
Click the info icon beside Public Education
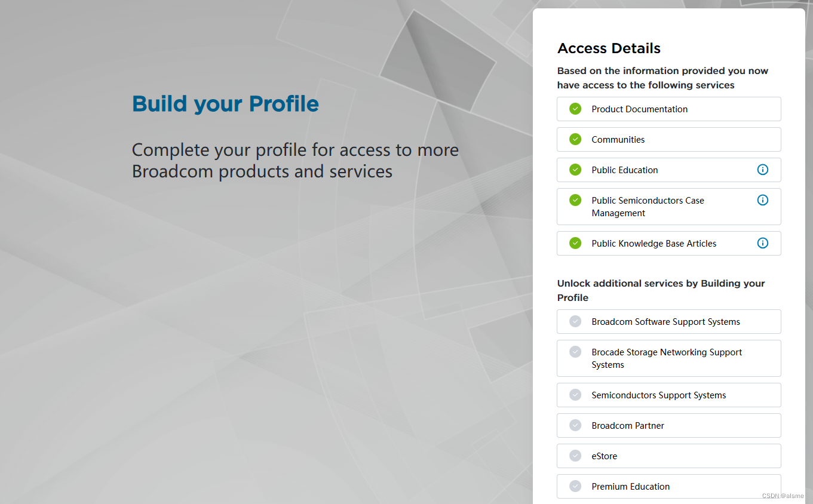pos(762,170)
